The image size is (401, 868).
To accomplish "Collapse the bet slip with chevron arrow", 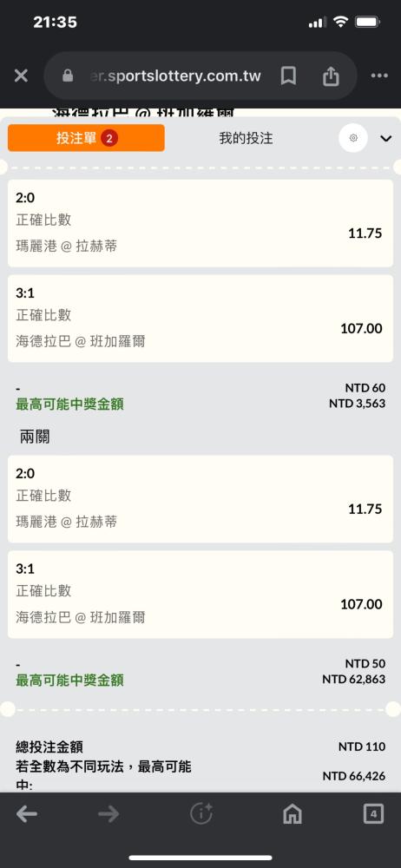I will (x=386, y=138).
